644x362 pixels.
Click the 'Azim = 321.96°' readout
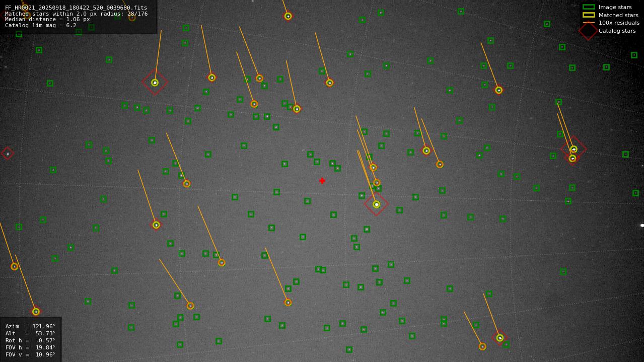pyautogui.click(x=30, y=326)
